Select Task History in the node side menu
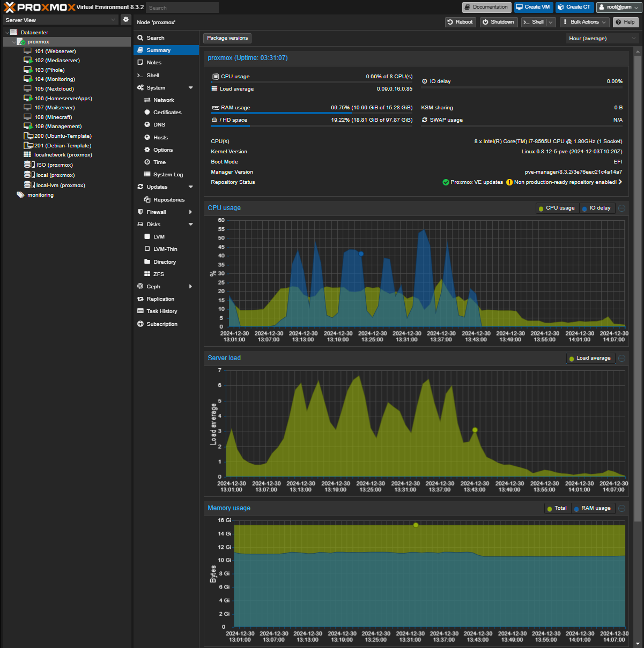Viewport: 644px width, 648px height. pyautogui.click(x=166, y=311)
